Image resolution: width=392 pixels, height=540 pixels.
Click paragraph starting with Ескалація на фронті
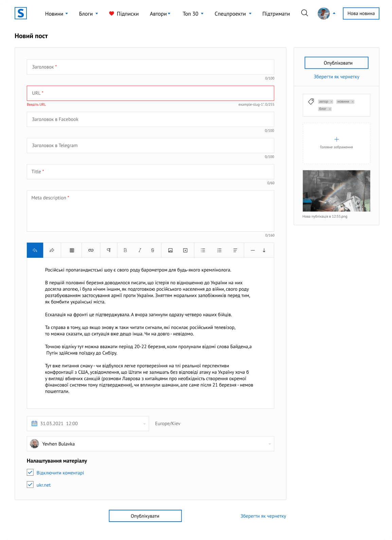139,315
